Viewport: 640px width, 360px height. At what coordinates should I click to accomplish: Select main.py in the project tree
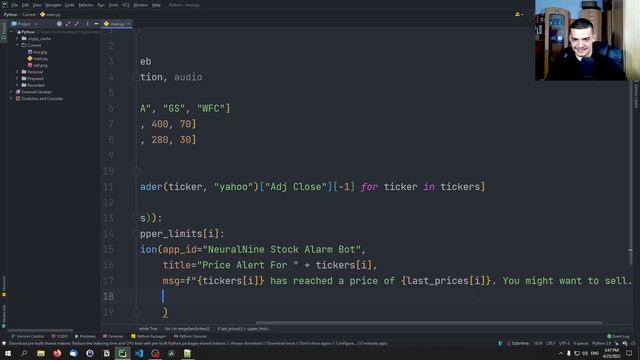pyautogui.click(x=38, y=58)
